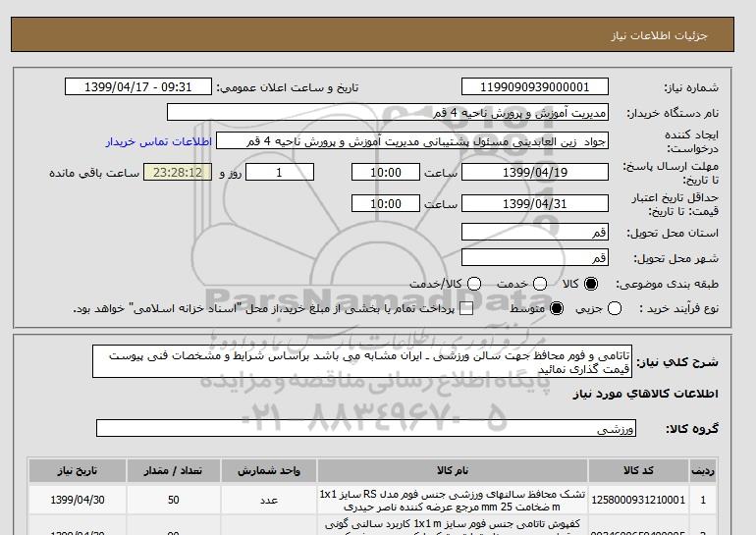Click the announcement date field 1399/04/17 - 09:31

click(x=137, y=86)
